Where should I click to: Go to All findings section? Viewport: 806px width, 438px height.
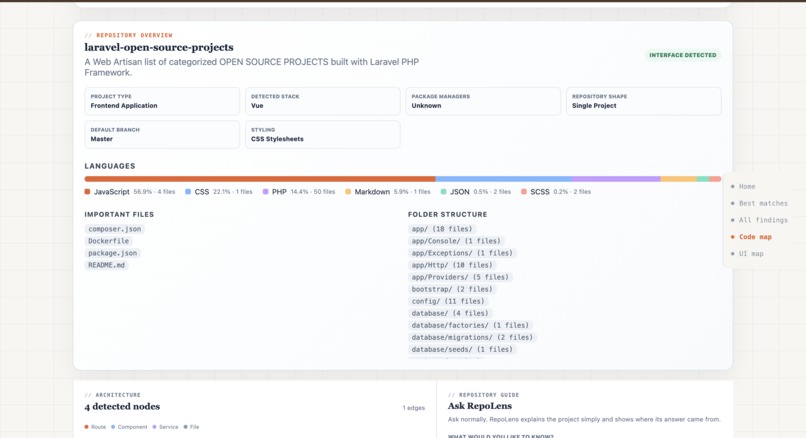(x=759, y=220)
